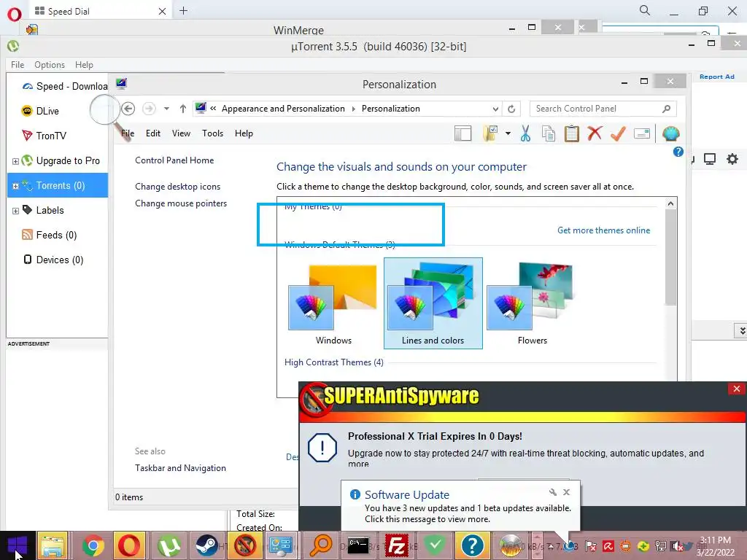Open the dropdown arrow beside Folder Options icon
Screen dimensions: 747x560
pyautogui.click(x=508, y=134)
